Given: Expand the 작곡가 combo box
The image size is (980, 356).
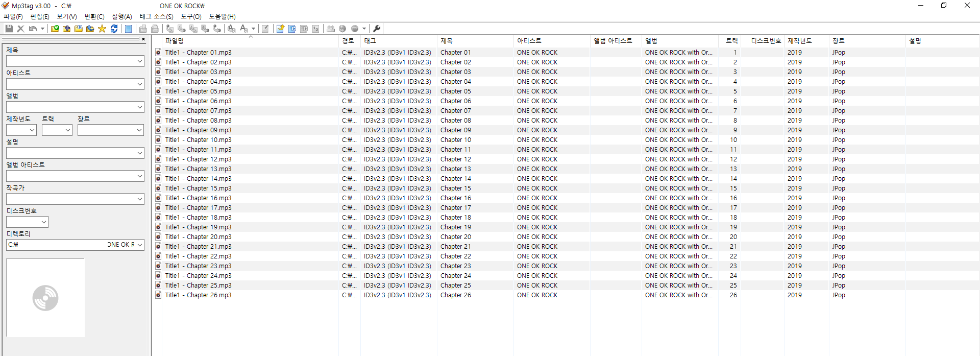Looking at the screenshot, I should (x=140, y=199).
